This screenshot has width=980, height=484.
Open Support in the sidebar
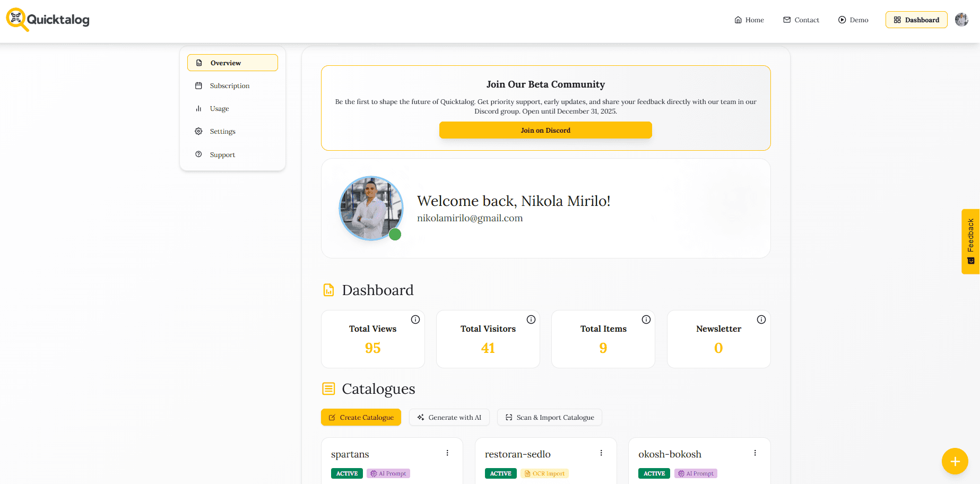tap(222, 155)
